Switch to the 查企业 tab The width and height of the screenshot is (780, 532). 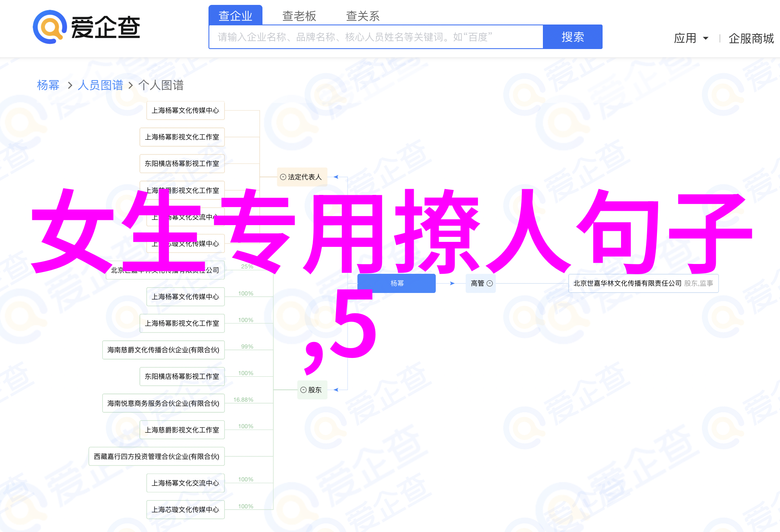[235, 16]
